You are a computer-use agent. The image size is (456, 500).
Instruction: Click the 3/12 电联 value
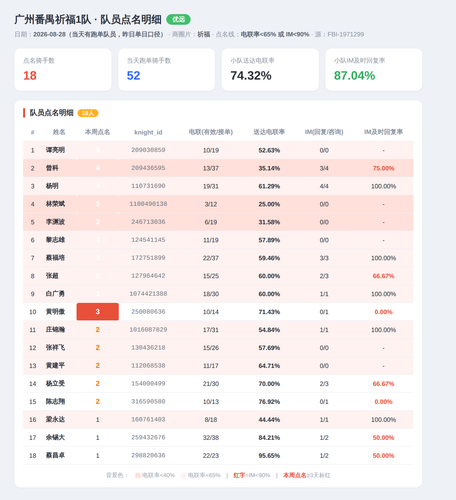(x=211, y=204)
